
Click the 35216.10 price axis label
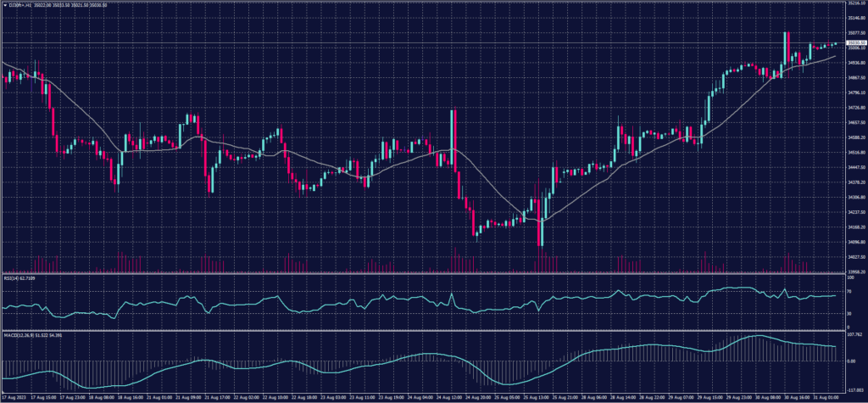[855, 4]
